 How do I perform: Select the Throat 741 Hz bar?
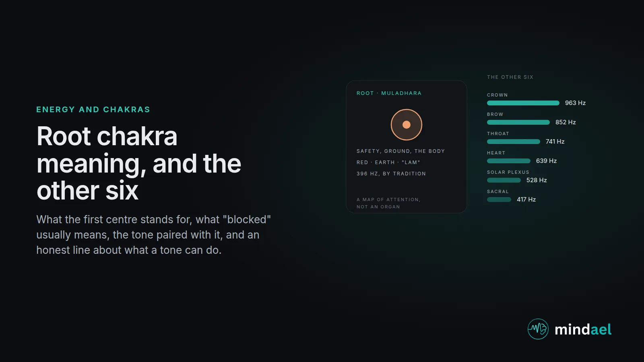(514, 142)
